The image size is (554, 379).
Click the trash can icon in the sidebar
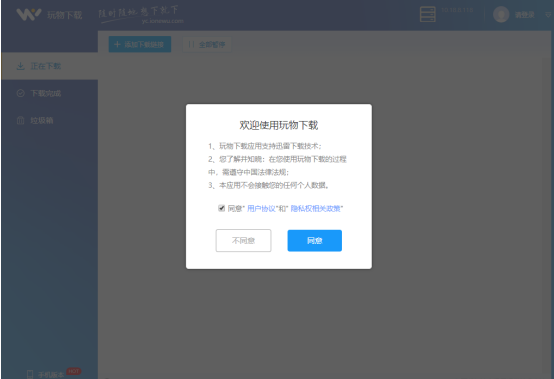[20, 120]
